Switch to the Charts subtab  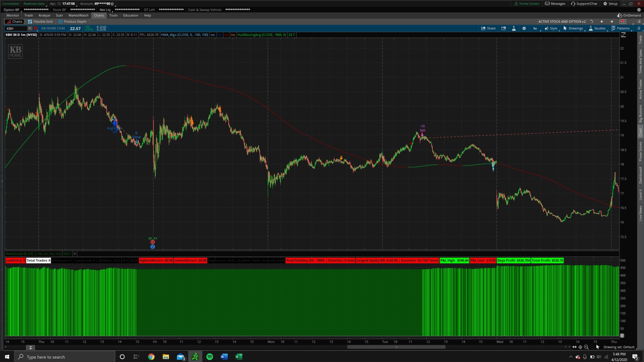[14, 21]
